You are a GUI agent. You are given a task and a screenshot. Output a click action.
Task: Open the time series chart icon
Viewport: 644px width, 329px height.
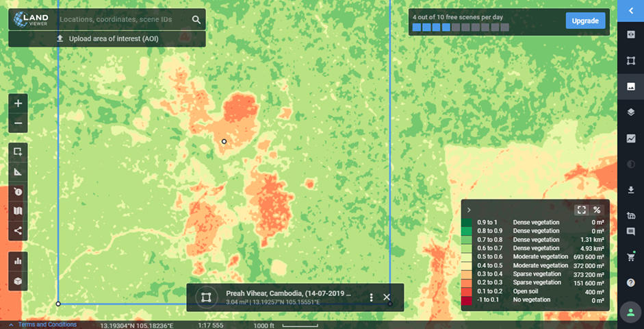630,138
